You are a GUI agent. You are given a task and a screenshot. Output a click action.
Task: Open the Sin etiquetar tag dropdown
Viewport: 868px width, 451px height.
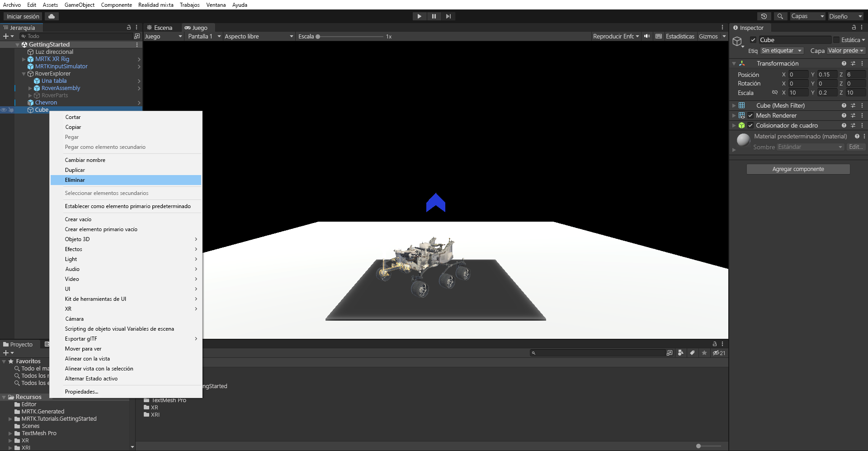pos(782,51)
